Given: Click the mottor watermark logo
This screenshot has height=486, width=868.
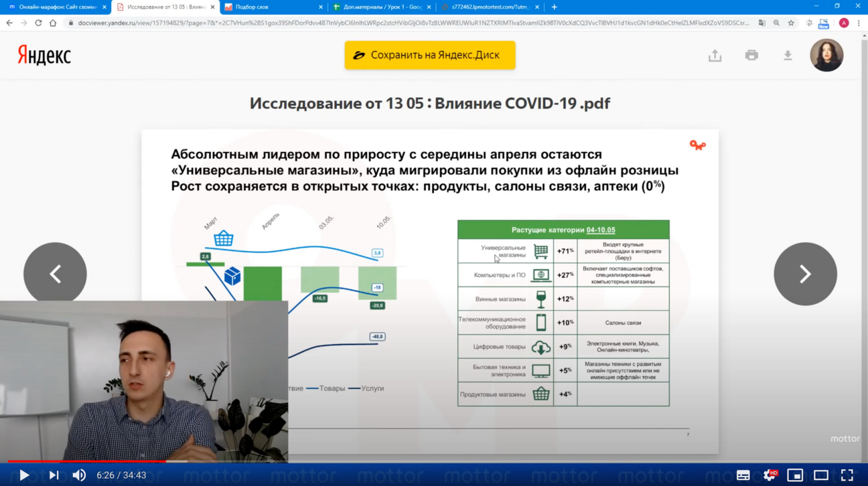Looking at the screenshot, I should coord(845,439).
